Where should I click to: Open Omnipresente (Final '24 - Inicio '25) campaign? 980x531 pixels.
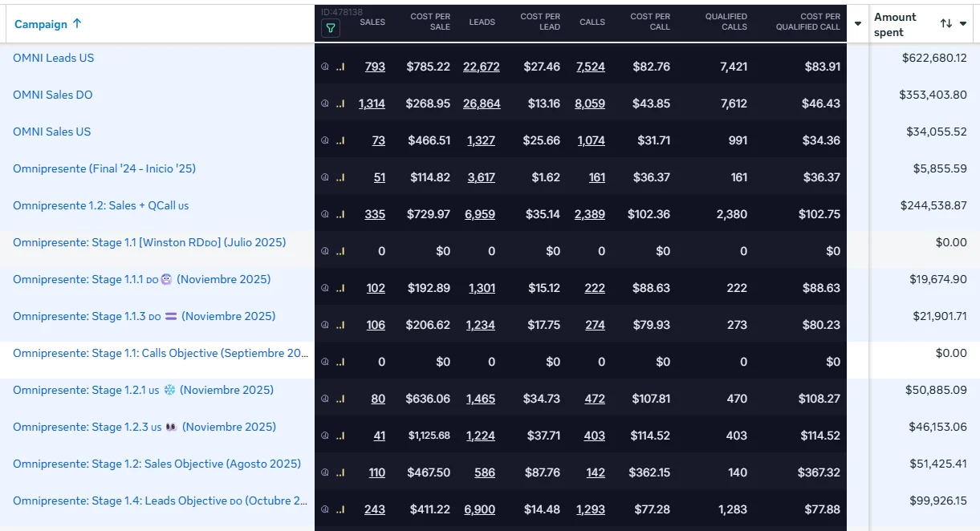[x=104, y=168]
